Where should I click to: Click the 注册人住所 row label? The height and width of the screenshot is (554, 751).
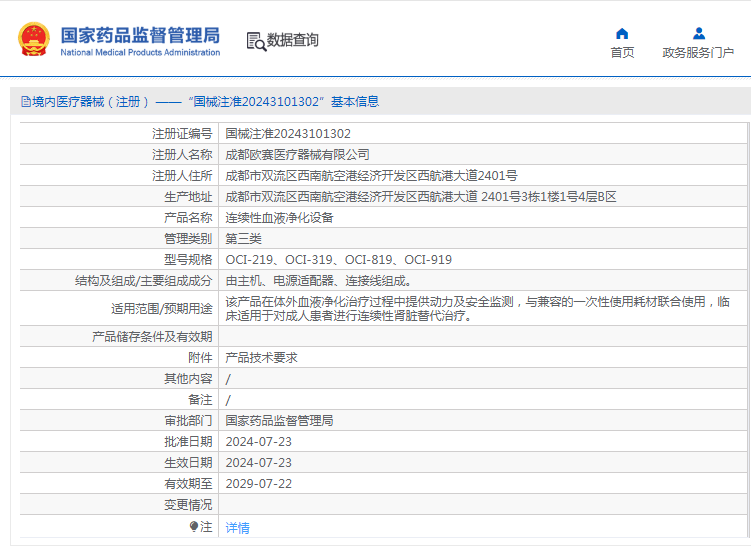click(x=182, y=176)
